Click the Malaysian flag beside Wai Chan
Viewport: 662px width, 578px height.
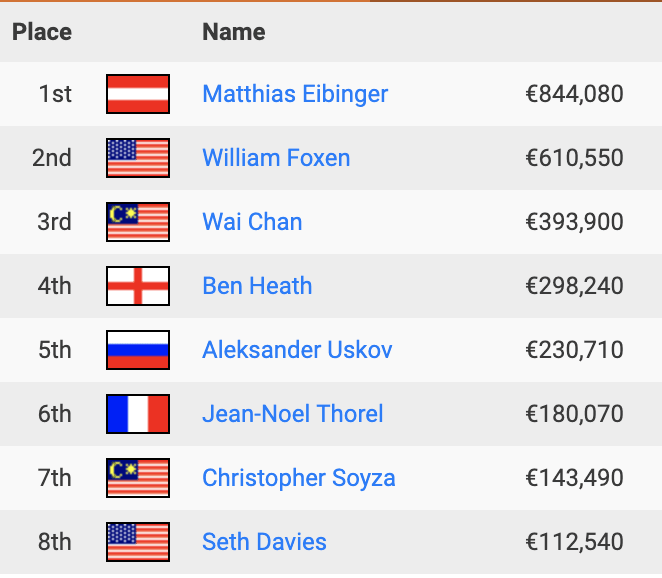[x=138, y=222]
